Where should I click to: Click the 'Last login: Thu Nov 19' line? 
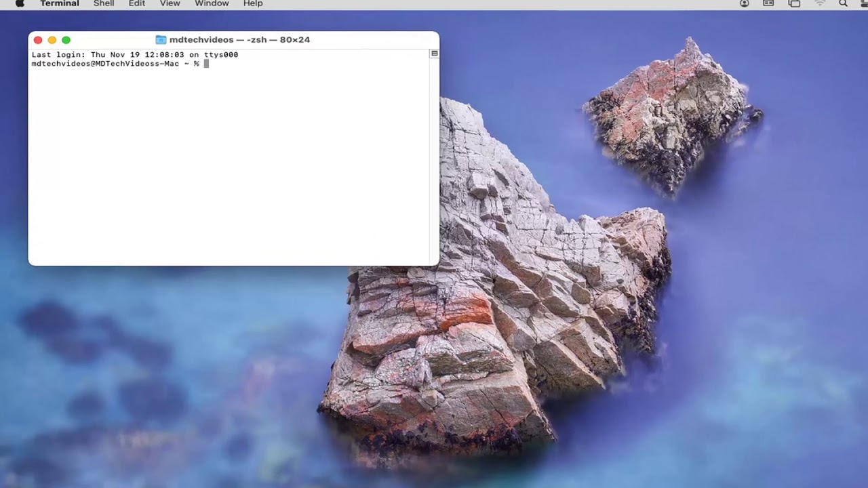click(x=135, y=55)
